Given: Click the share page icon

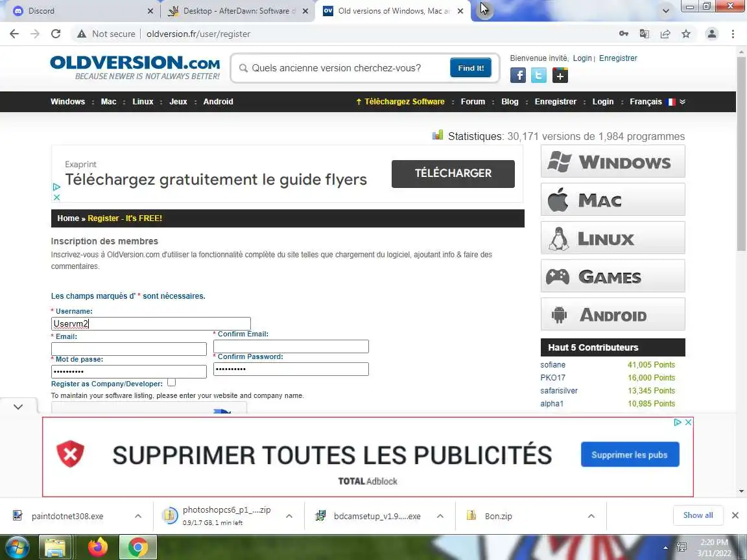Looking at the screenshot, I should (x=665, y=34).
